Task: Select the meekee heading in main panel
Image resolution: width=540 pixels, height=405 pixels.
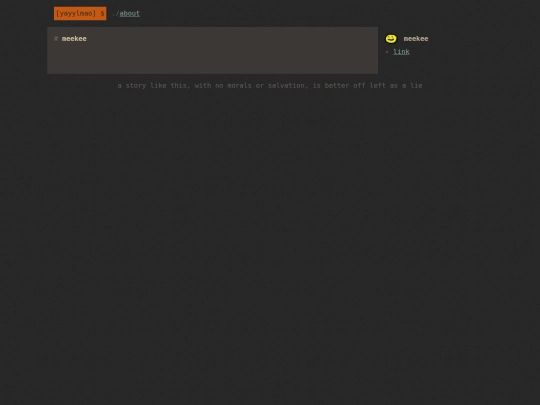Action: 74,39
